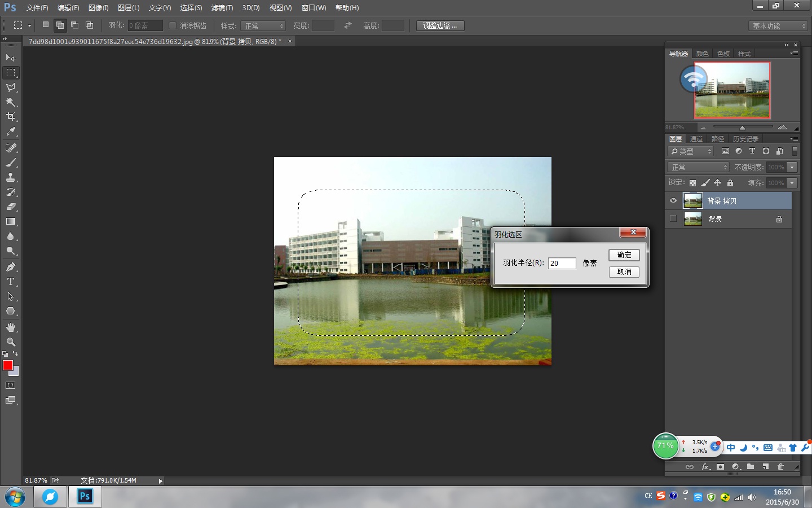Toggle the anti-alias checkbox
This screenshot has height=508, width=812.
(x=173, y=25)
